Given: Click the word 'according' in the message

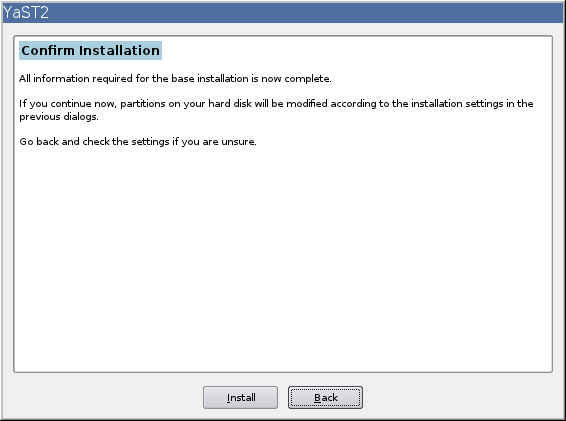Looking at the screenshot, I should click(x=353, y=104).
